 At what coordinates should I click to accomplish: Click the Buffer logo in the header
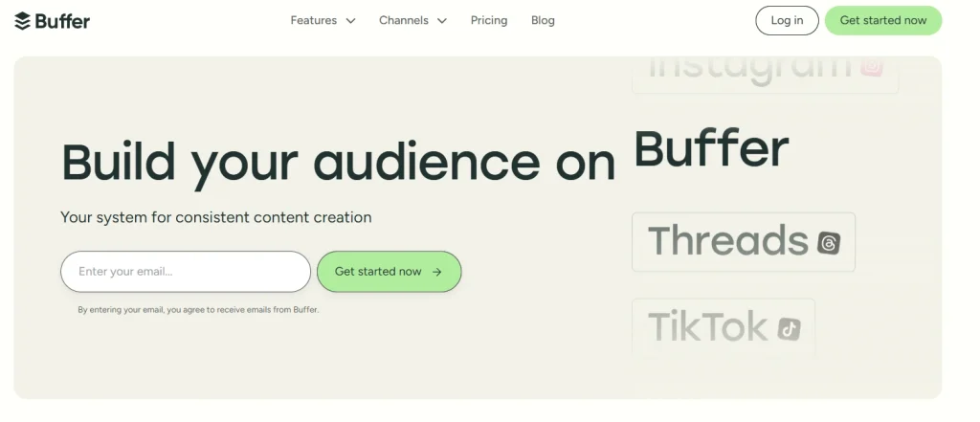point(52,21)
